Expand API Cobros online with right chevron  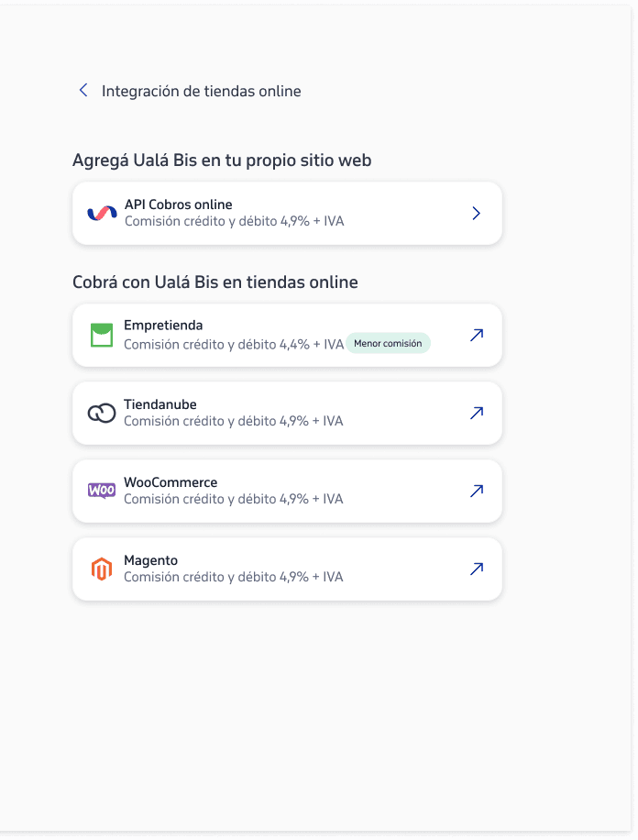[477, 214]
